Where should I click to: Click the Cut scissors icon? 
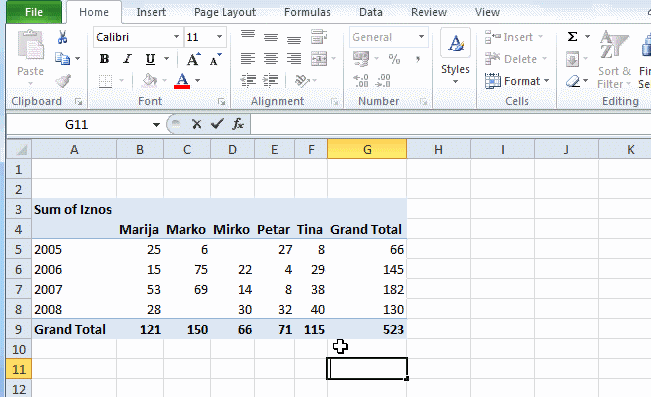pyautogui.click(x=62, y=37)
